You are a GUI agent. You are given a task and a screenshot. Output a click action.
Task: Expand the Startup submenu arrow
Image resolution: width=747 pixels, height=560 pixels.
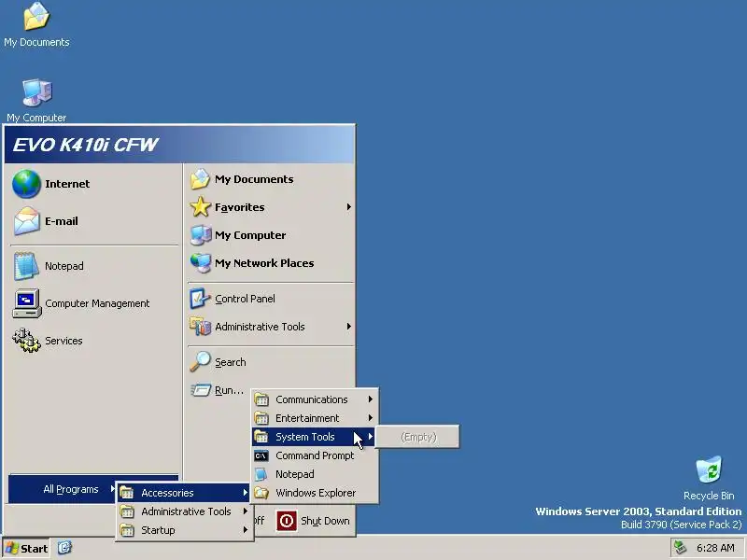[x=245, y=530]
